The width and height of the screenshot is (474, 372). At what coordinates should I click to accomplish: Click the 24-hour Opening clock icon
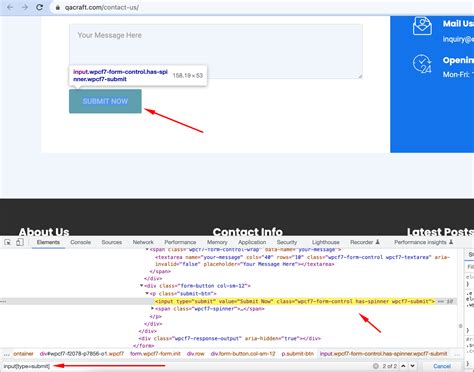coord(422,64)
